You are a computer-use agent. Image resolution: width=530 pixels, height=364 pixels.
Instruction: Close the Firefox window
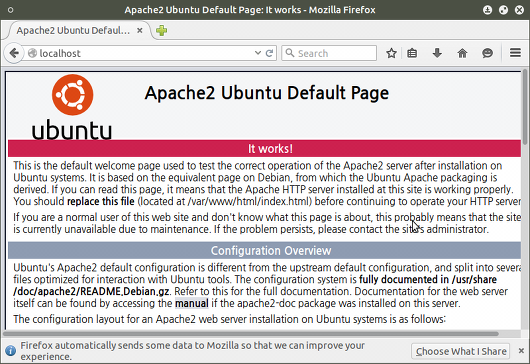tap(520, 10)
